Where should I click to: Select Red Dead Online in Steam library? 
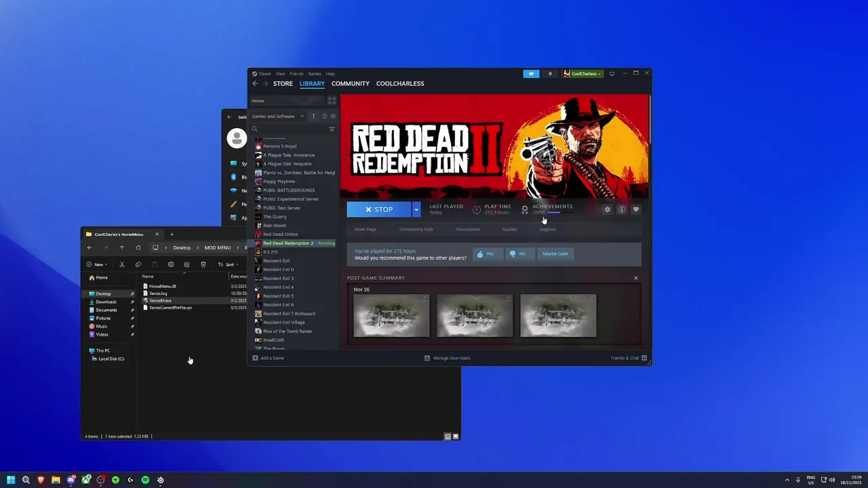point(279,234)
